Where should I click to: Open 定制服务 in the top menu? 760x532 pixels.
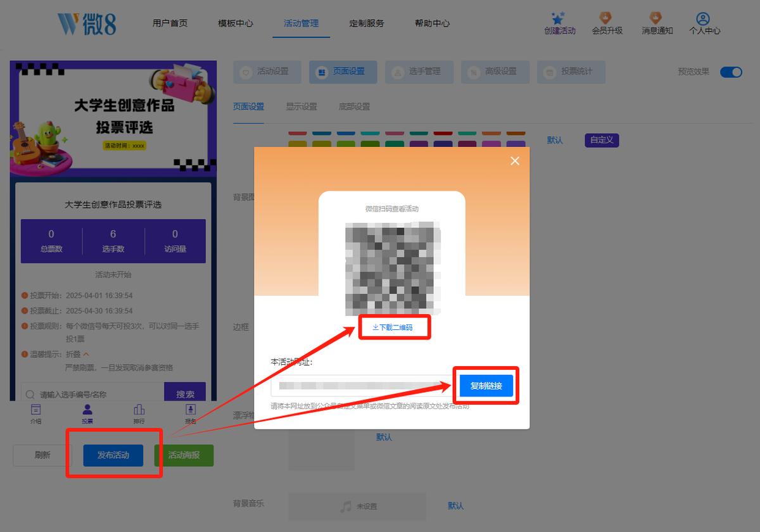(367, 23)
